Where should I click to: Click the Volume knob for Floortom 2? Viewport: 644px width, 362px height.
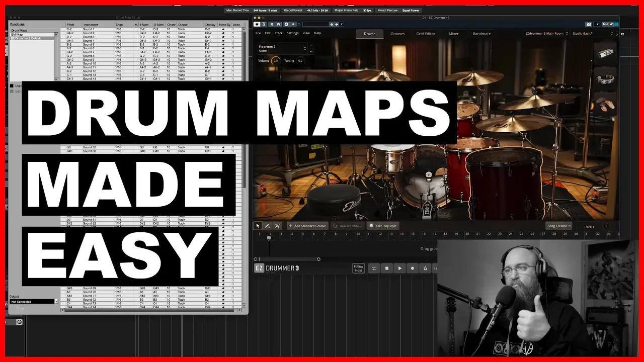pyautogui.click(x=276, y=61)
